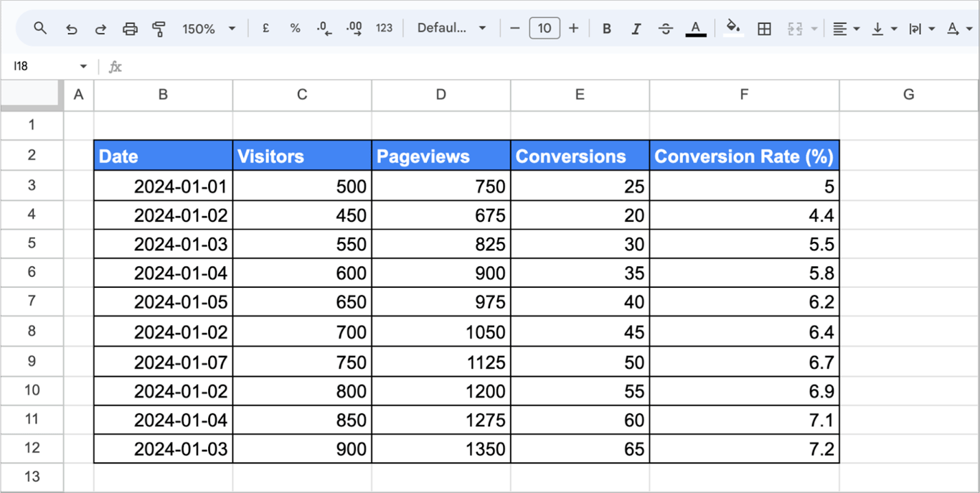980x493 pixels.
Task: Click the merge cells icon
Action: click(x=794, y=29)
